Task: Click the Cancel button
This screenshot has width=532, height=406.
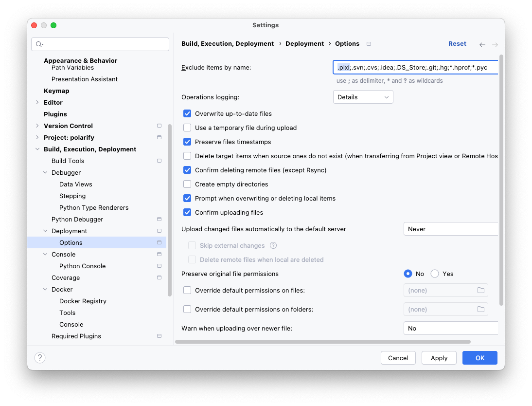Action: pos(398,358)
